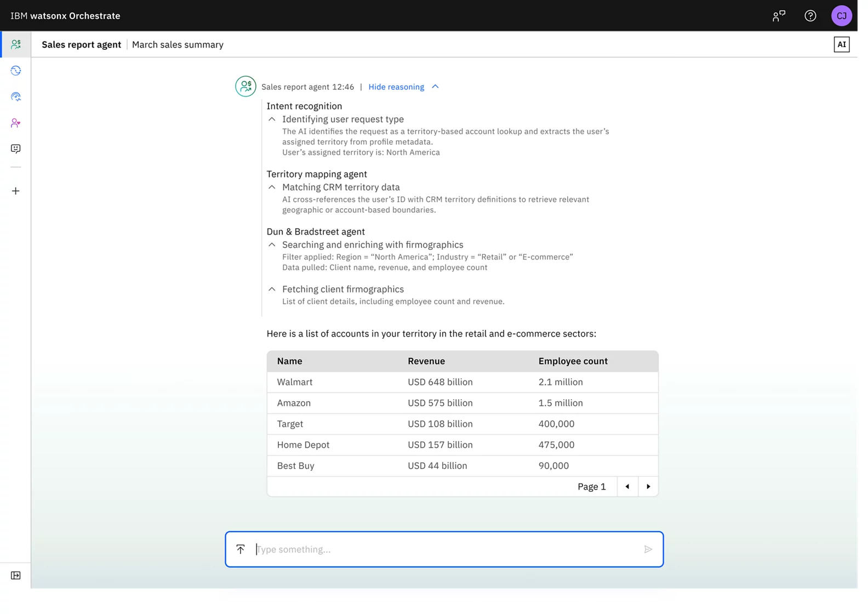Expand the side panel using bottom-left icon
The image size is (868, 614).
tap(16, 575)
